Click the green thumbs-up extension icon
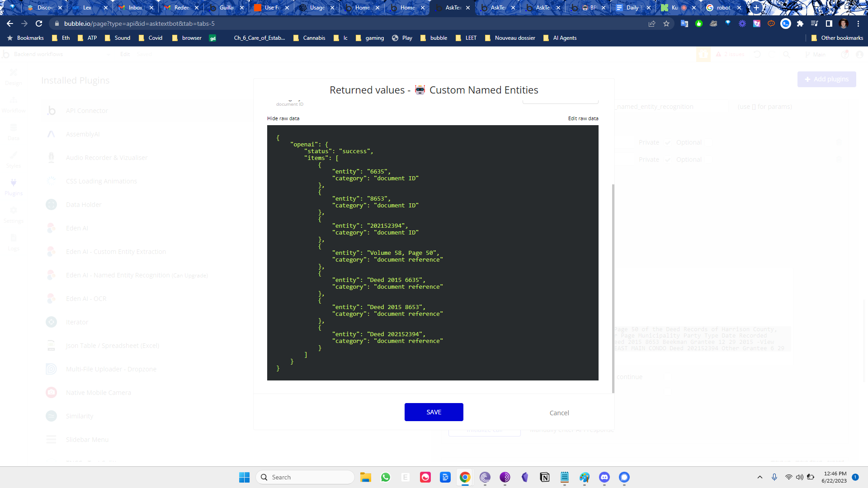Viewport: 868px width, 488px height. pos(698,23)
